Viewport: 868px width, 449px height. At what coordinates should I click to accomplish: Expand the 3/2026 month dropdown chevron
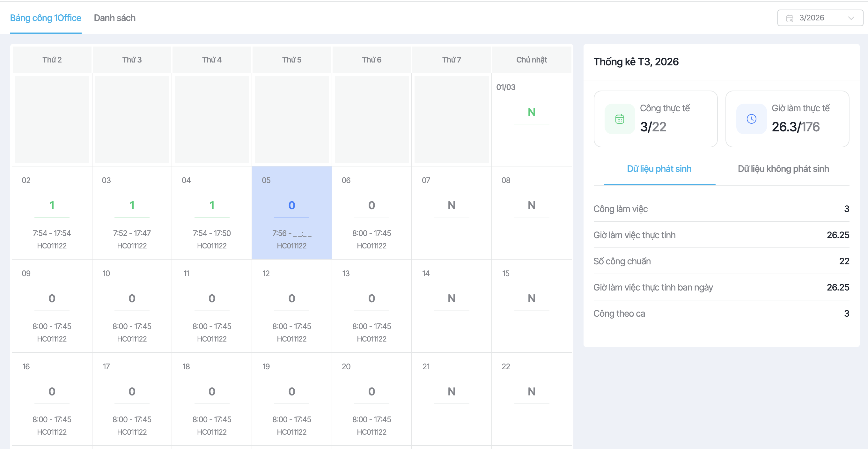pyautogui.click(x=851, y=18)
